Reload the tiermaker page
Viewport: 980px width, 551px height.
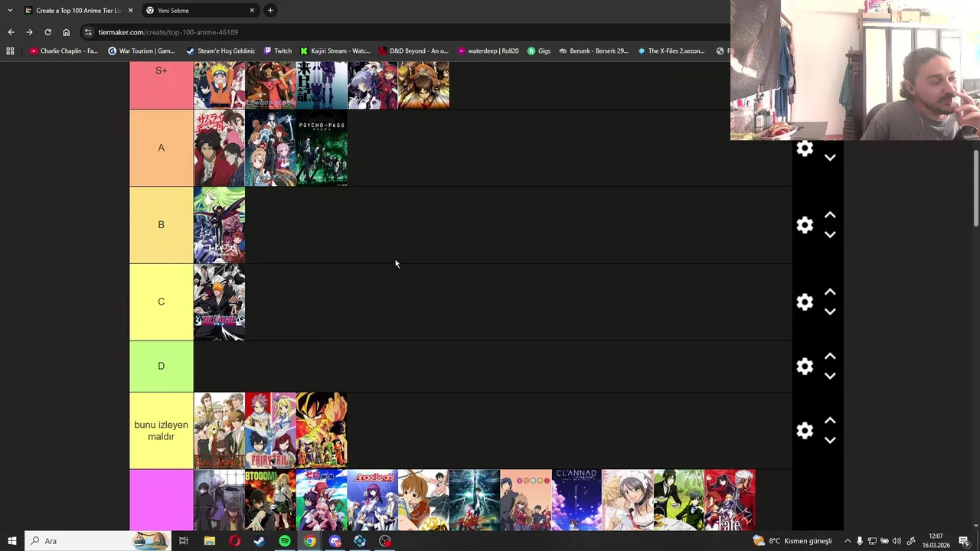[x=47, y=32]
